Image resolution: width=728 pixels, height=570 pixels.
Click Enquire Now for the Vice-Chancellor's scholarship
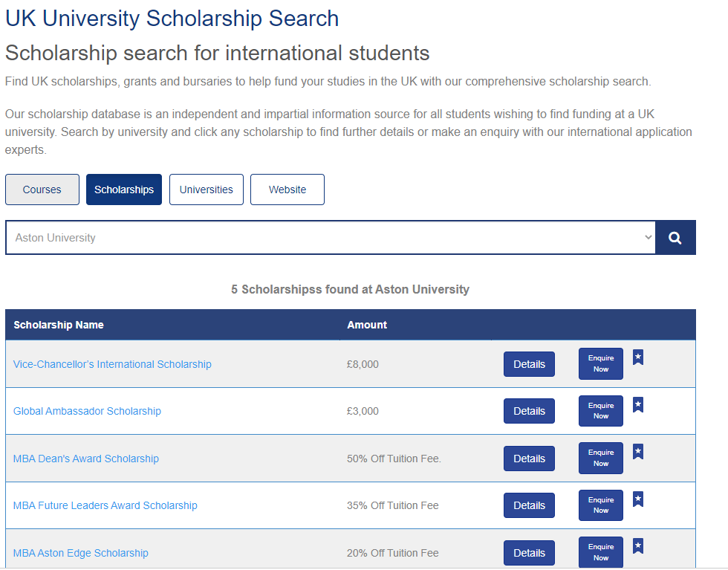tap(600, 364)
